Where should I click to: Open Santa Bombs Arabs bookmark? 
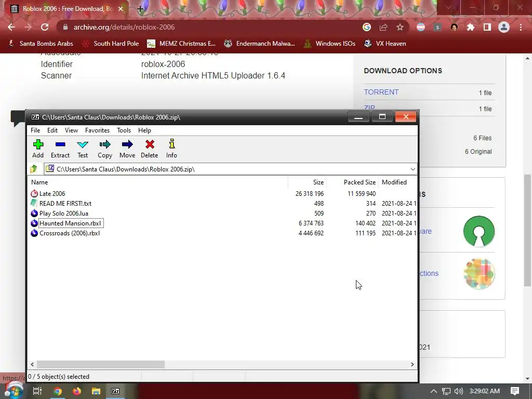[x=41, y=44]
